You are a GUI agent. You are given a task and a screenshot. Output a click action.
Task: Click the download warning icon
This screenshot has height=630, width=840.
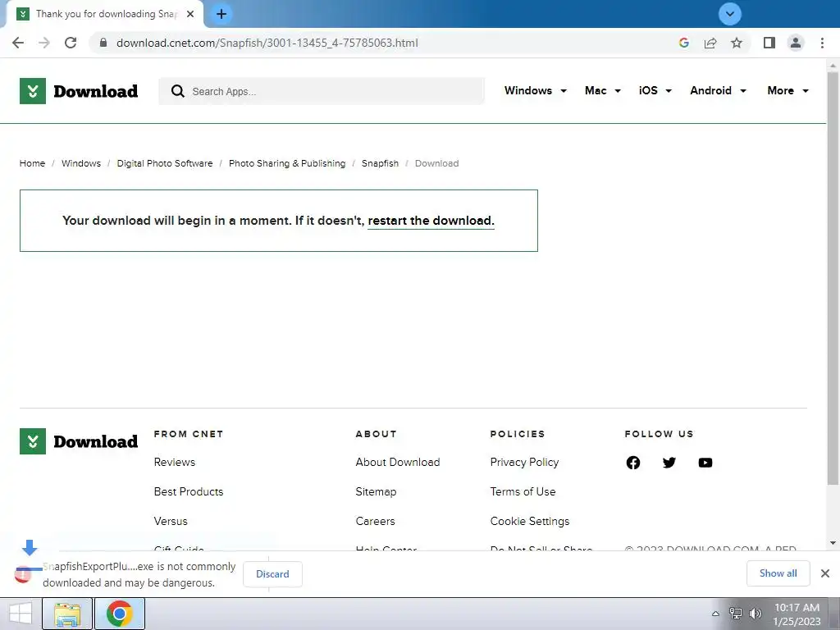click(x=23, y=573)
